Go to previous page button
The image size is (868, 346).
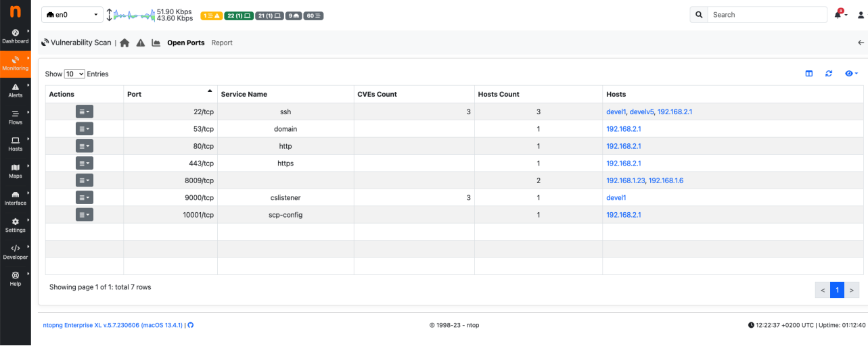[x=823, y=290]
